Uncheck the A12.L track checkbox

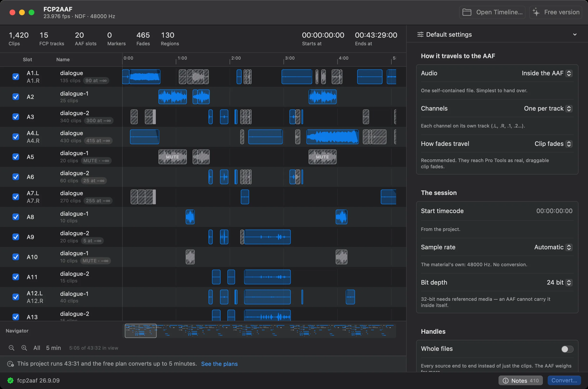pyautogui.click(x=16, y=297)
